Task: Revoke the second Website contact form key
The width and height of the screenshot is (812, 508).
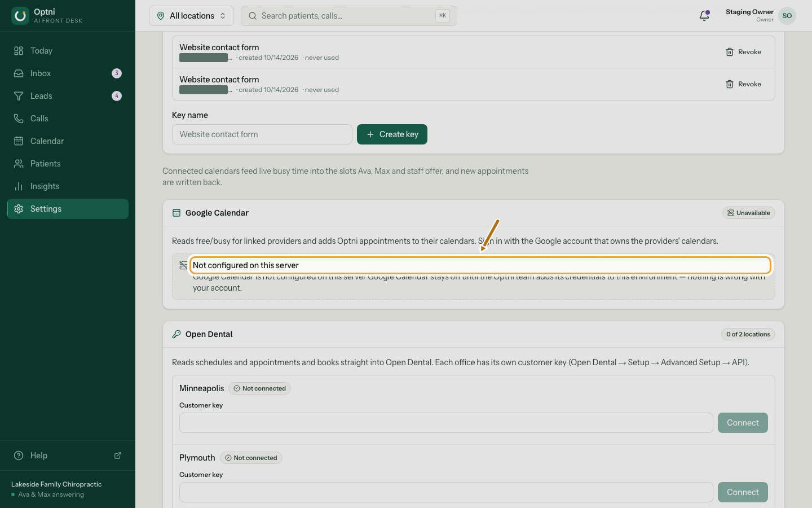Action: [743, 84]
